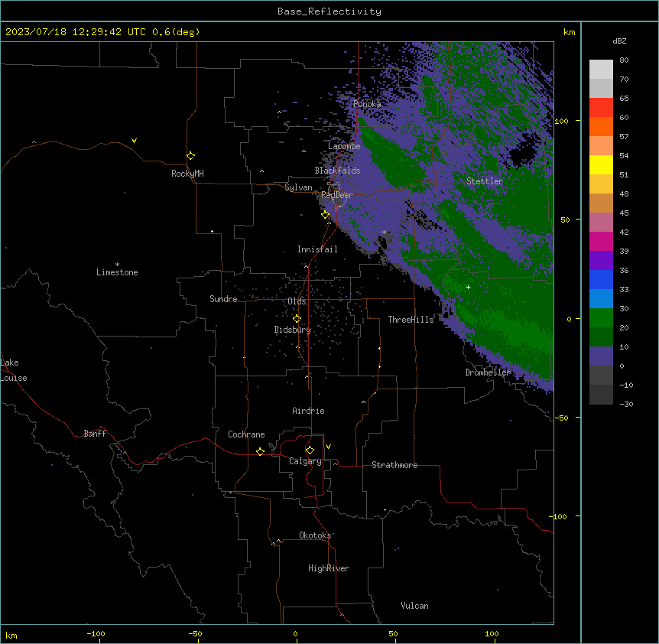
Task: Click the Lacombe city label
Action: coord(344,146)
